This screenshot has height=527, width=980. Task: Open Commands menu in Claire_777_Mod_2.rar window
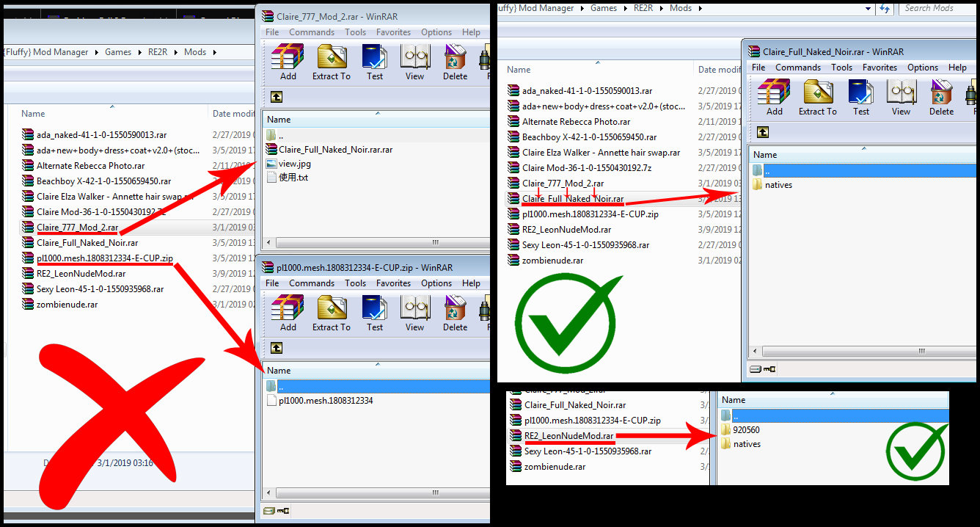(x=312, y=32)
